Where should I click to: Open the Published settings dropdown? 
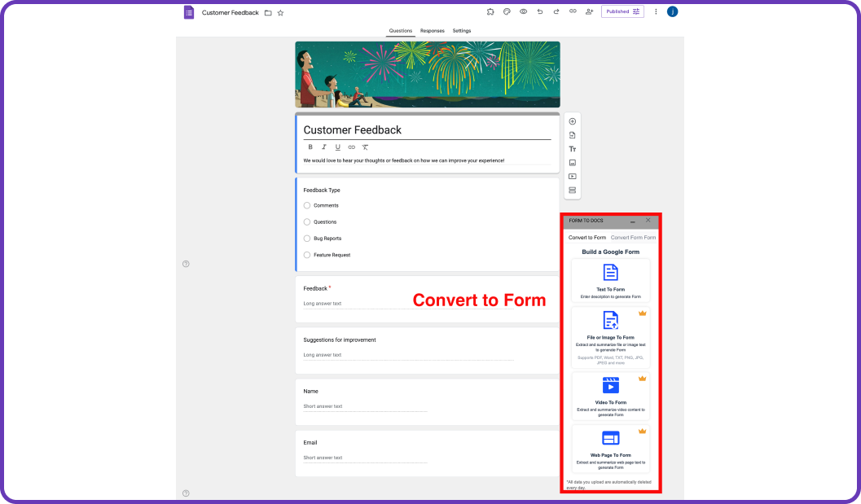click(x=638, y=11)
